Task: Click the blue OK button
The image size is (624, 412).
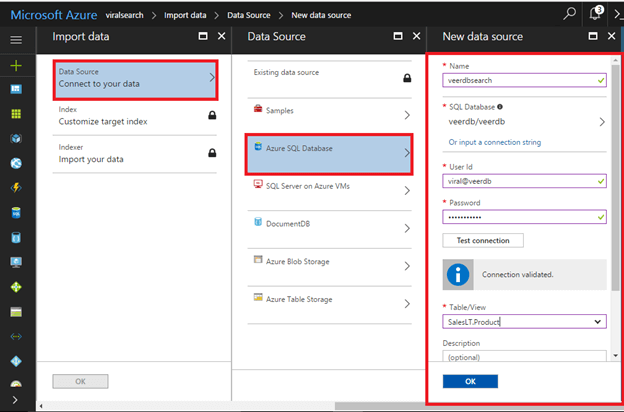Action: click(x=470, y=381)
